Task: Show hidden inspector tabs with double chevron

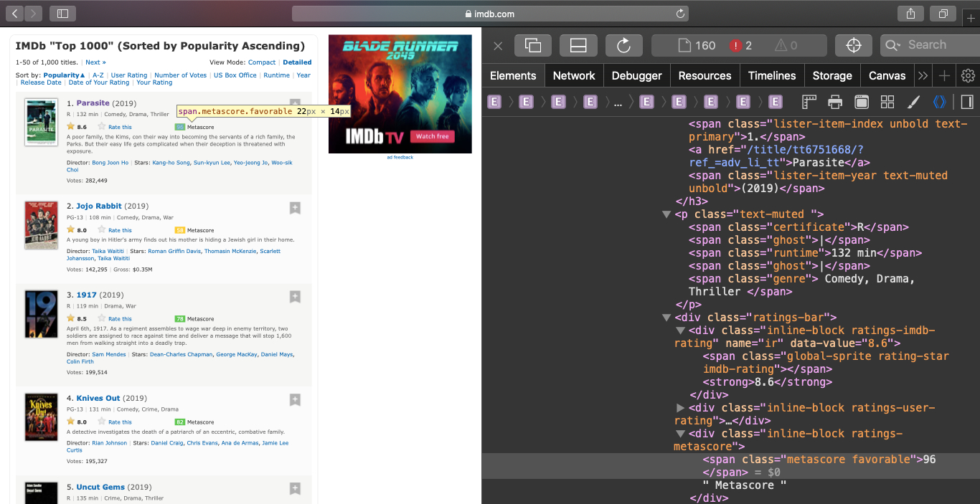Action: point(923,75)
